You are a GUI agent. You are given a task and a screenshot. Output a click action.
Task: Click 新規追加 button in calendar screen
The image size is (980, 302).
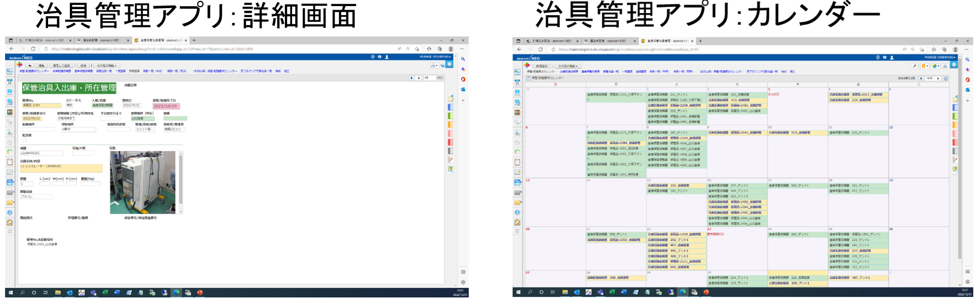(x=542, y=66)
